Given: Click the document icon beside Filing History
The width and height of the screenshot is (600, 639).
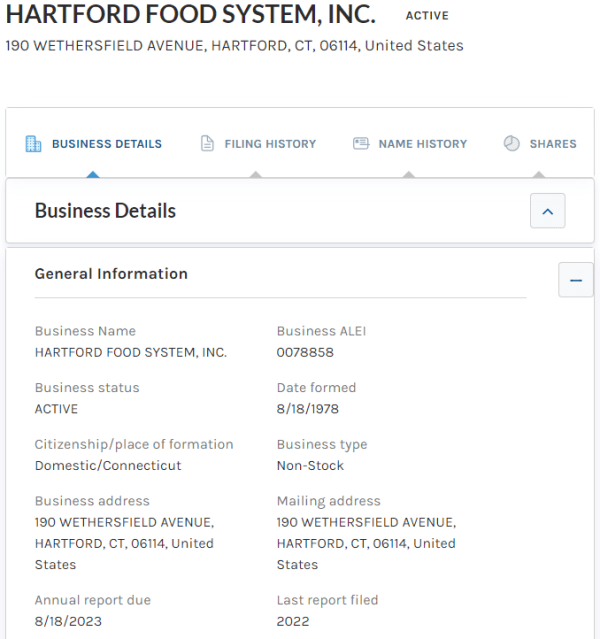Looking at the screenshot, I should (208, 144).
